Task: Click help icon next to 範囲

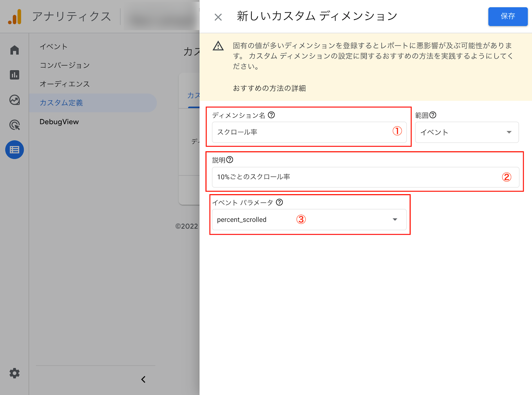Action: pyautogui.click(x=433, y=115)
